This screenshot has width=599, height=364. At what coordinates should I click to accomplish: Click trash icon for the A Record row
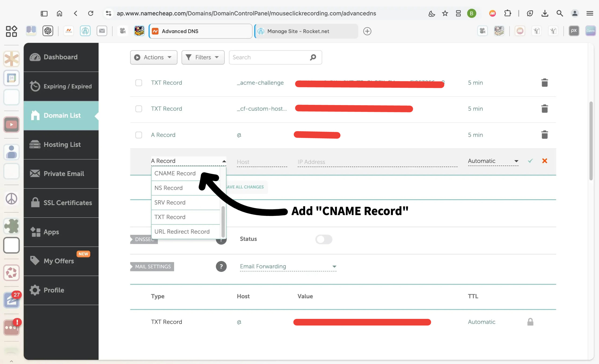point(544,135)
